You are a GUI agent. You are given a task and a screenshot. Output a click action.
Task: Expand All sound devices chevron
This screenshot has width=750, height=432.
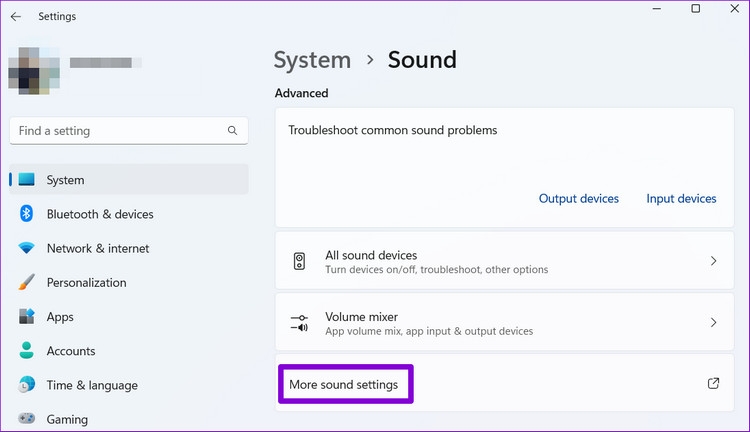tap(713, 261)
